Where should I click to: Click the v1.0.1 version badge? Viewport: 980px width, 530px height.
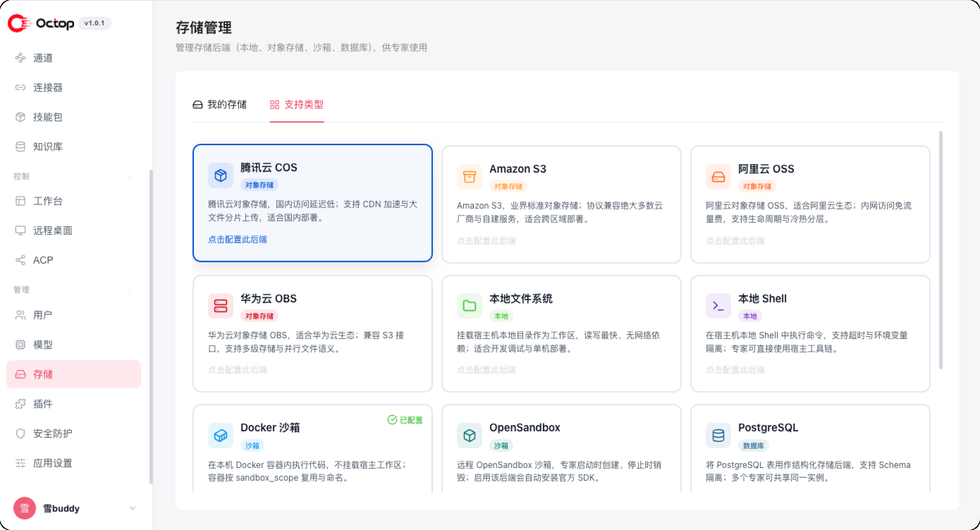pyautogui.click(x=94, y=23)
